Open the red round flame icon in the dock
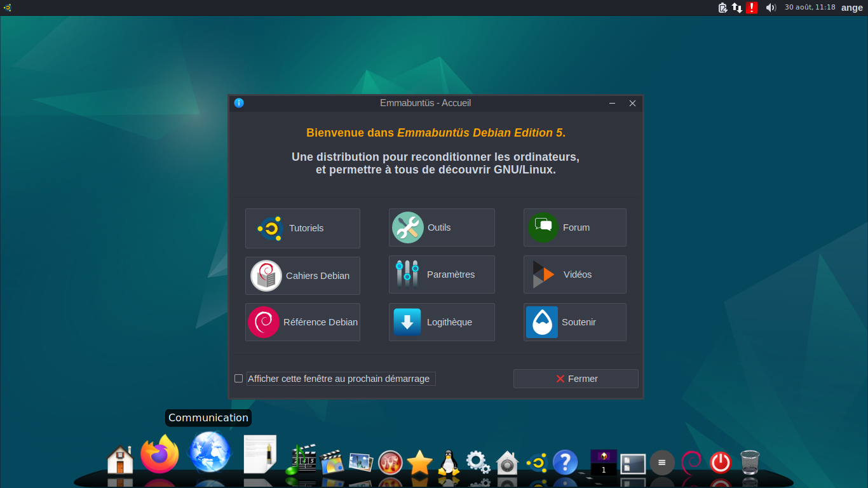This screenshot has height=488, width=868. pyautogui.click(x=390, y=463)
